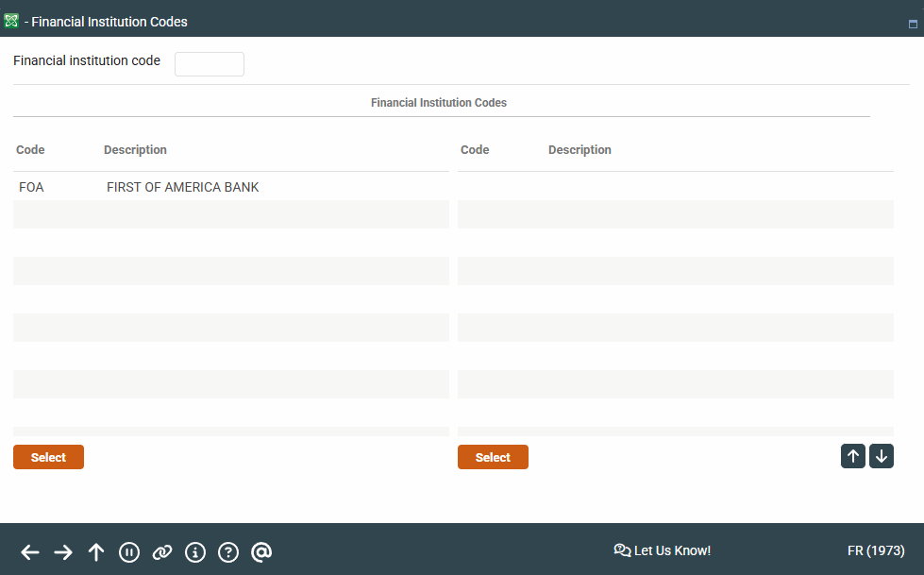Open the Let Us Know! feedback link
924x575 pixels.
click(663, 550)
